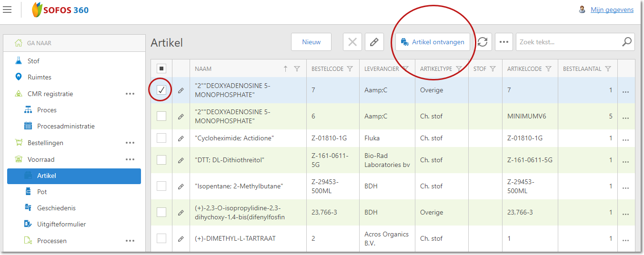This screenshot has height=255, width=644.
Task: Click the X delete icon in the toolbar
Action: (352, 42)
